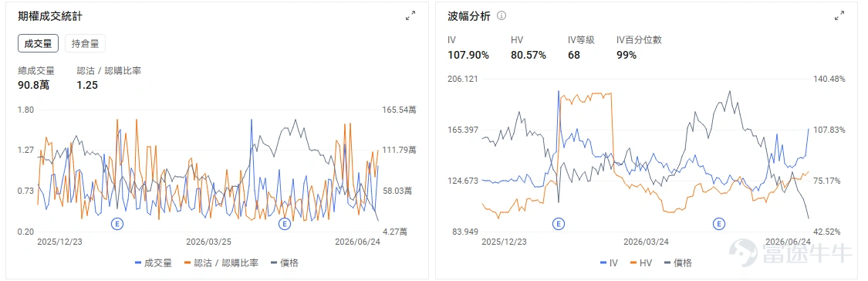The height and width of the screenshot is (281, 868).
Task: Click the put/call ratio value 1.25
Action: tap(87, 86)
